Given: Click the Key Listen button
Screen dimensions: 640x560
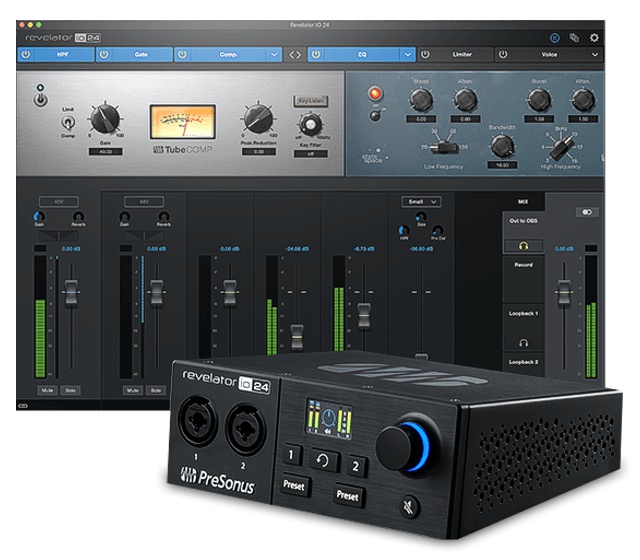Looking at the screenshot, I should point(310,101).
